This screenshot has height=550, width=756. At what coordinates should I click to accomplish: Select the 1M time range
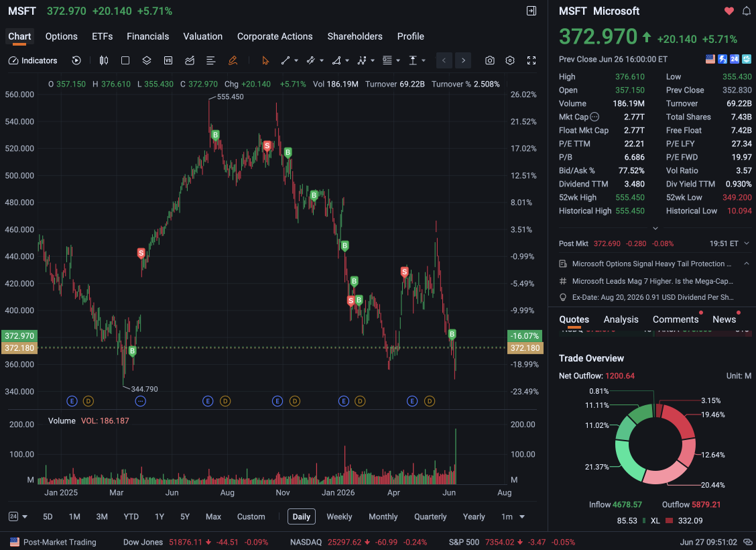coord(74,516)
